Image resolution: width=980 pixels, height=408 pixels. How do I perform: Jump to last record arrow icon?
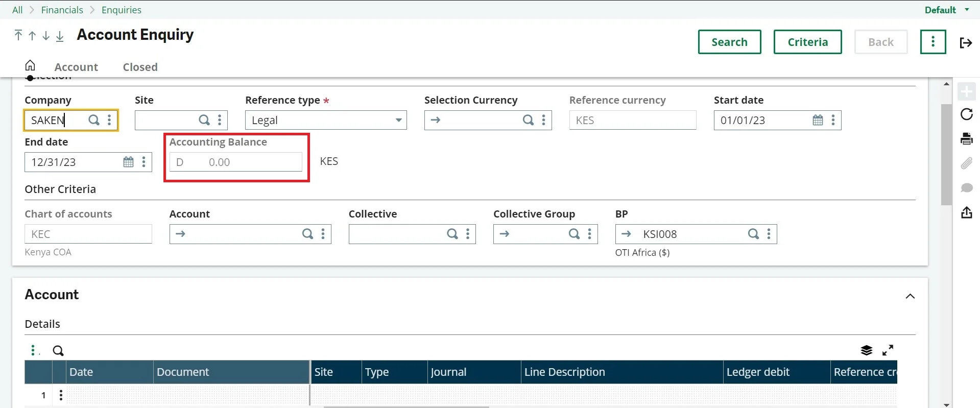point(60,36)
